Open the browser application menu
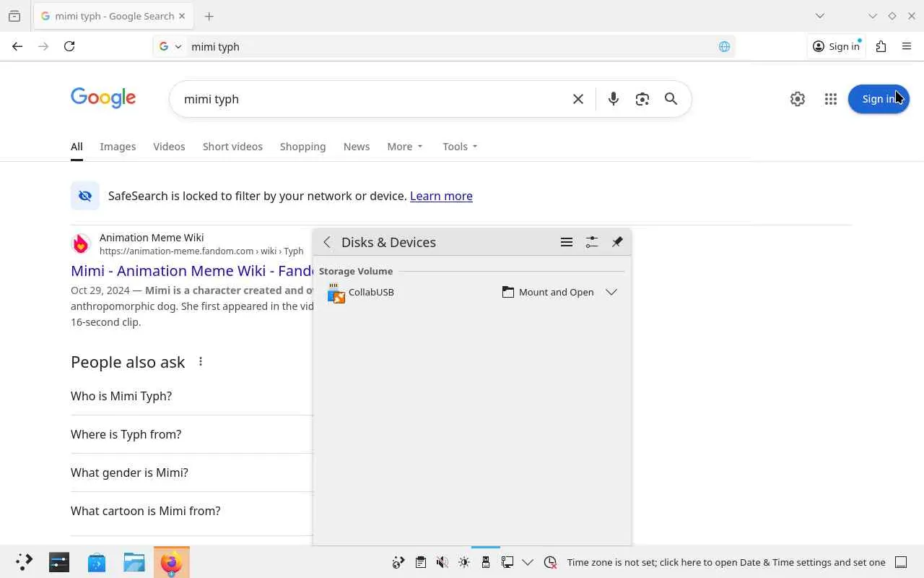The image size is (924, 578). [907, 46]
